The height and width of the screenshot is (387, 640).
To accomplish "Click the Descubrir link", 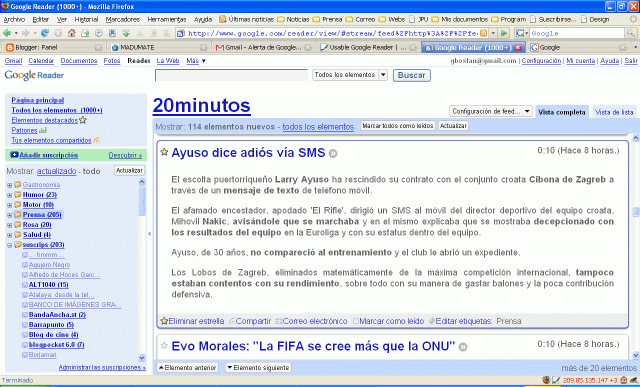I will [125, 155].
